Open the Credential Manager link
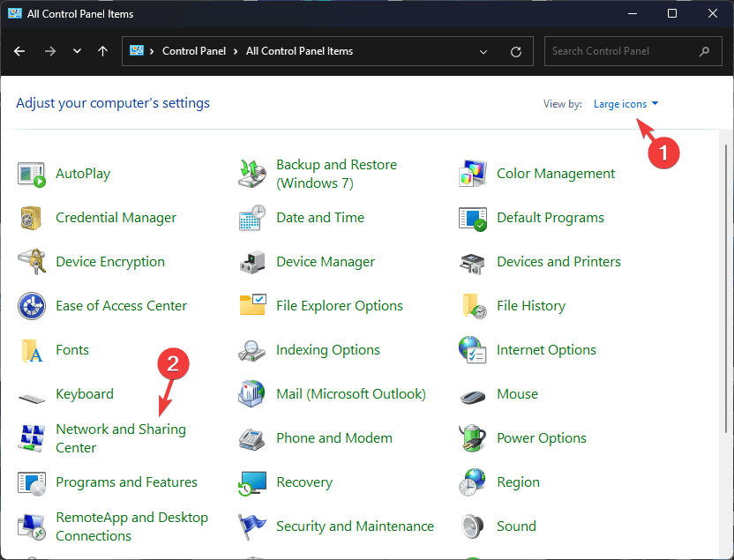This screenshot has height=560, width=734. click(x=116, y=218)
